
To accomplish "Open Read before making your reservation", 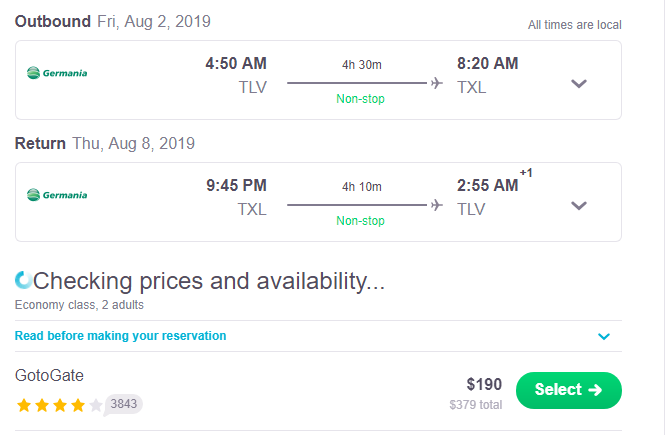I will pos(120,336).
